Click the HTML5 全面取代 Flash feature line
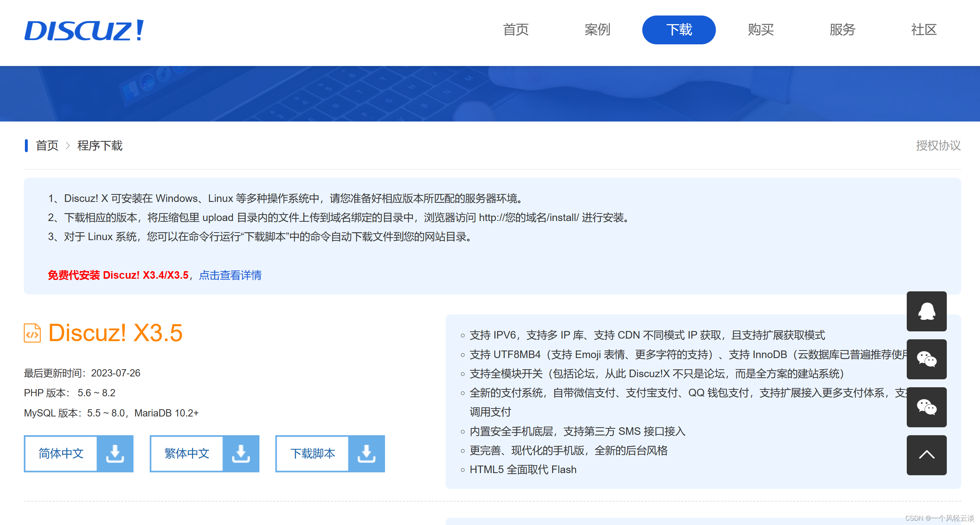This screenshot has height=525, width=980. pos(523,470)
